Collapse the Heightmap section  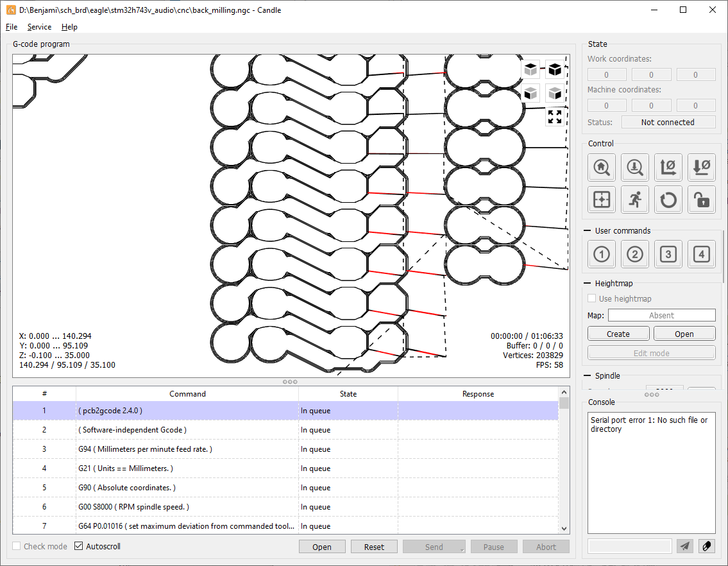coord(588,283)
